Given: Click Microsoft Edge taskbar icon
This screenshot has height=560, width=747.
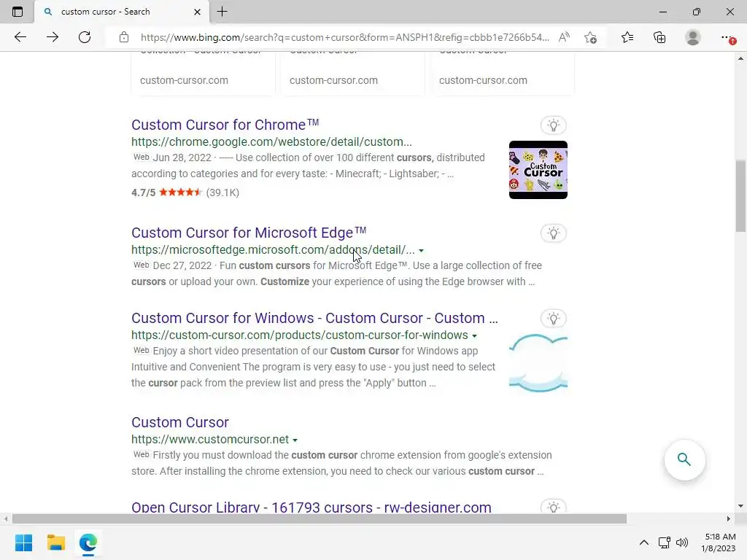Looking at the screenshot, I should tap(88, 542).
